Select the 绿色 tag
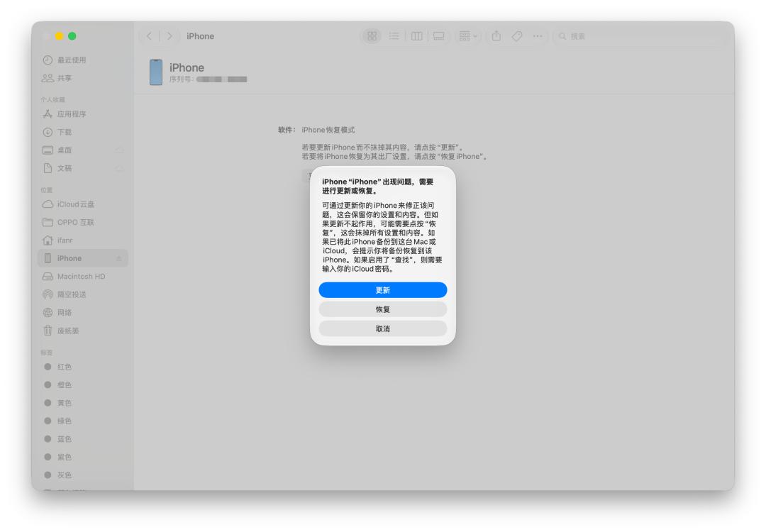The width and height of the screenshot is (766, 532). click(x=82, y=421)
